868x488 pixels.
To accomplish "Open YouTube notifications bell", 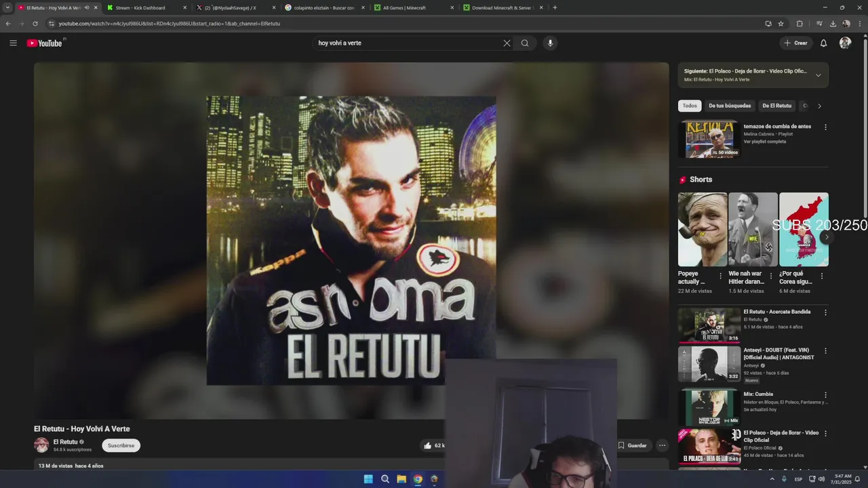I will click(823, 43).
